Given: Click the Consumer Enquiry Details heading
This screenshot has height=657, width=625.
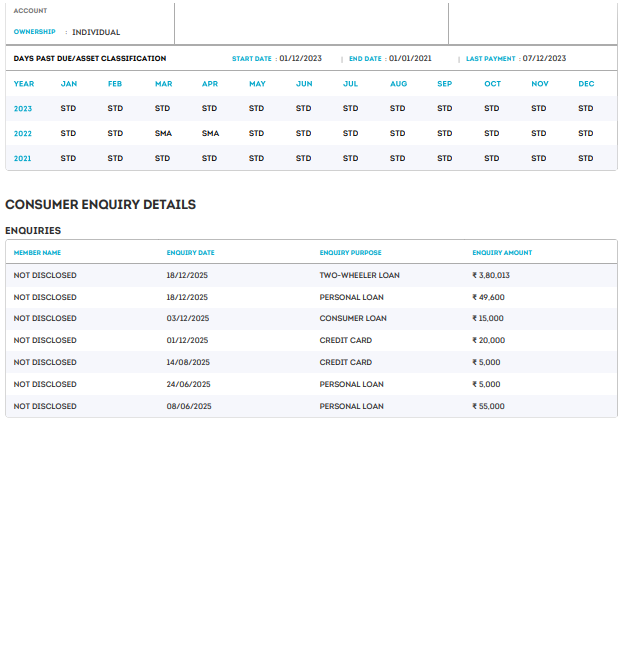Looking at the screenshot, I should point(100,204).
